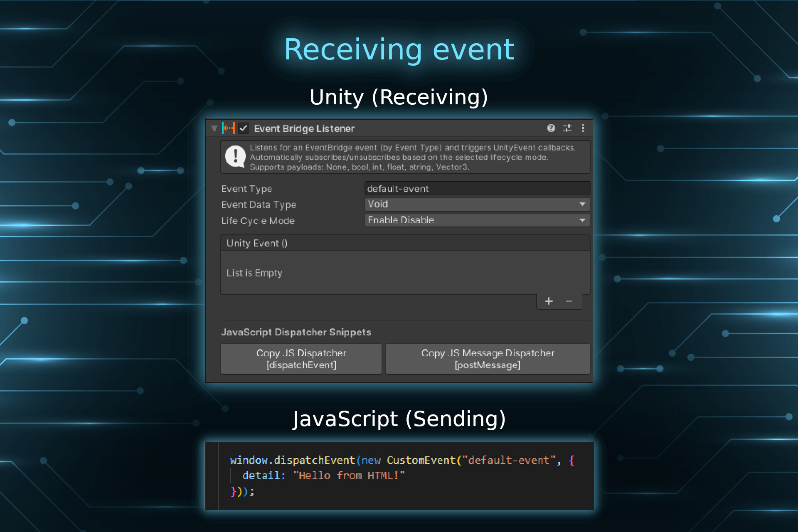Click the warning icon in the description box
The width and height of the screenshot is (798, 532).
[x=235, y=157]
